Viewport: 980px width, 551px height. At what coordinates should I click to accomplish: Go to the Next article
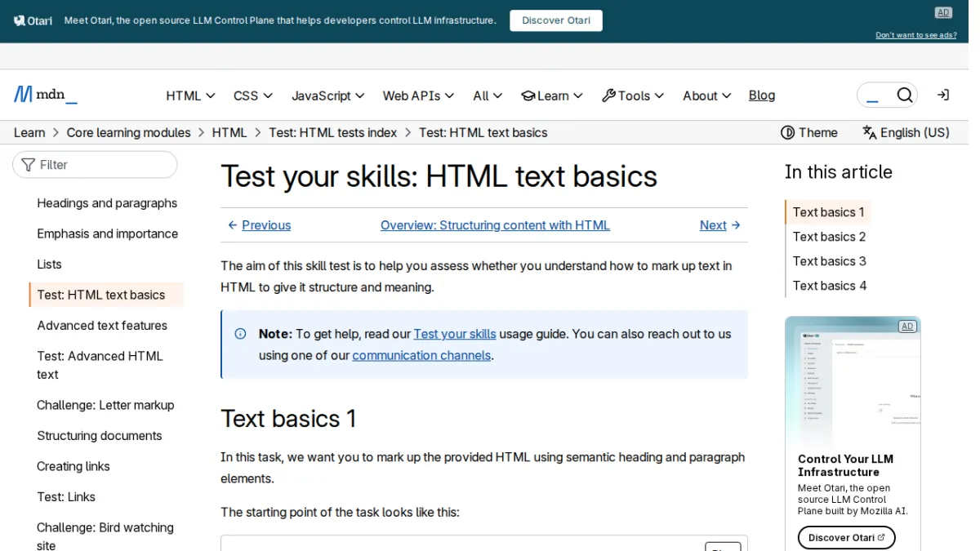pyautogui.click(x=720, y=225)
